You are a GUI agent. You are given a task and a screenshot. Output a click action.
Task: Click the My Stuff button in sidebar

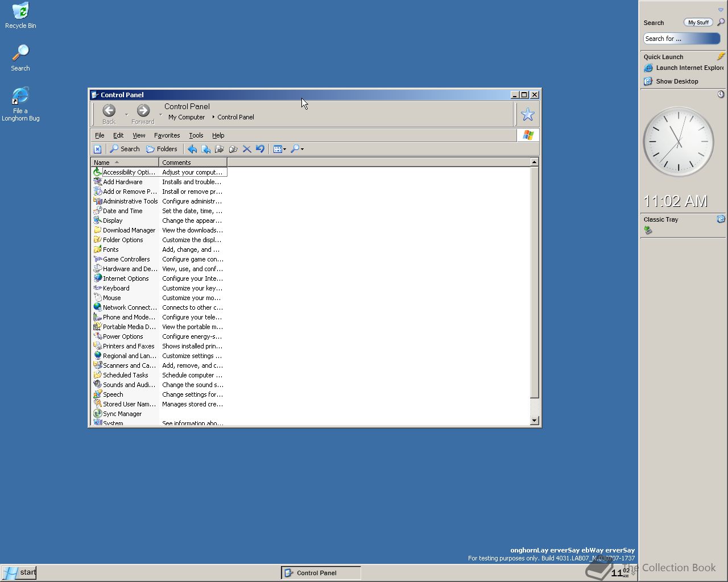[x=698, y=22]
